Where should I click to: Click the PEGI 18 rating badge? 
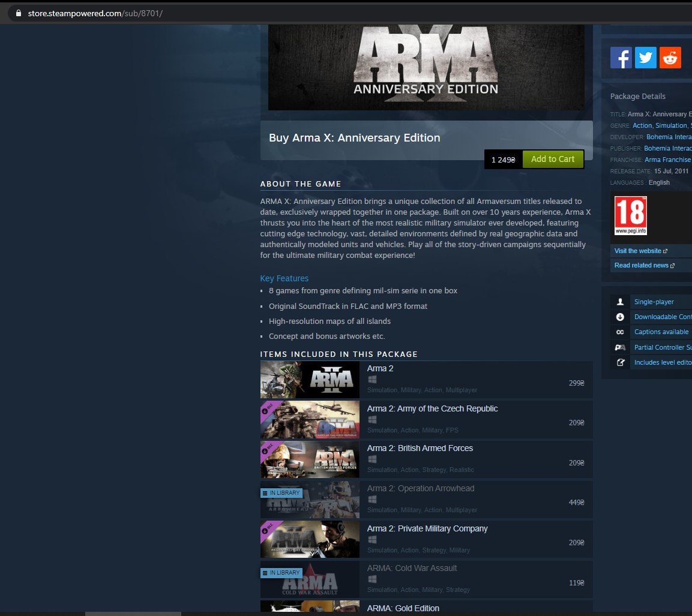coord(631,215)
